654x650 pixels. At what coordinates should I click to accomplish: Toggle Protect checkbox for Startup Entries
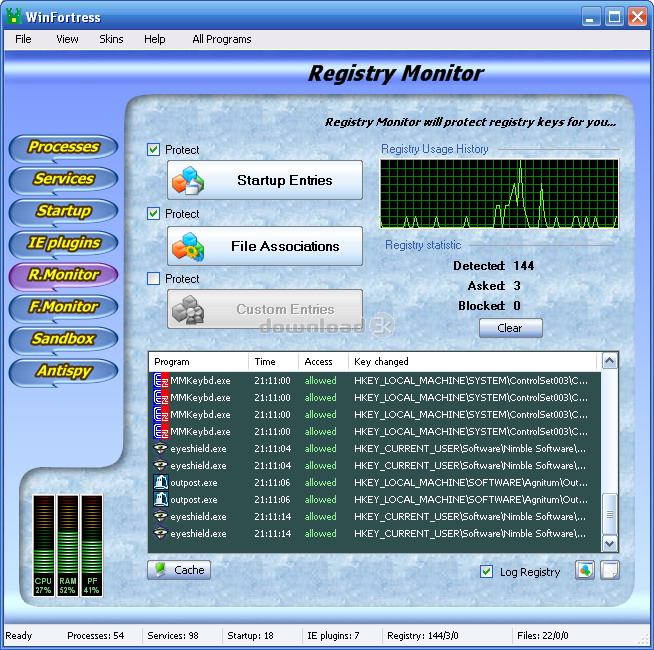(153, 149)
